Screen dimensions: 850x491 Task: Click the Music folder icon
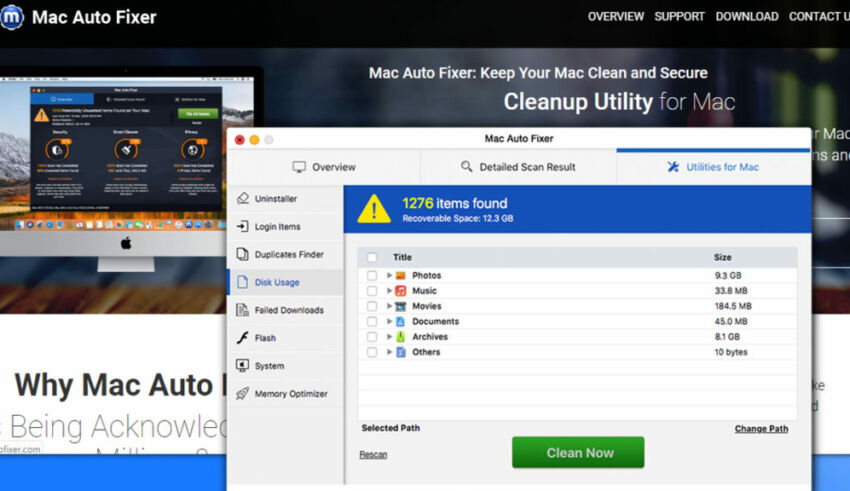click(x=401, y=291)
